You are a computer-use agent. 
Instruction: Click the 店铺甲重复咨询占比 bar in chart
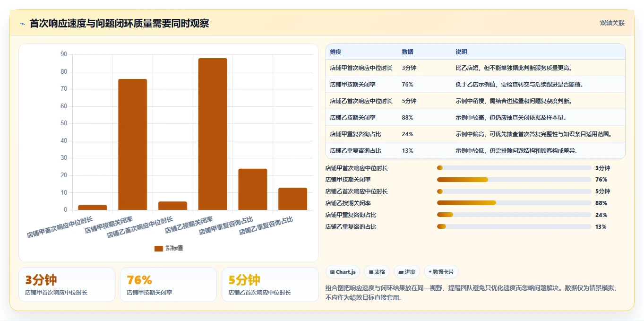253,189
